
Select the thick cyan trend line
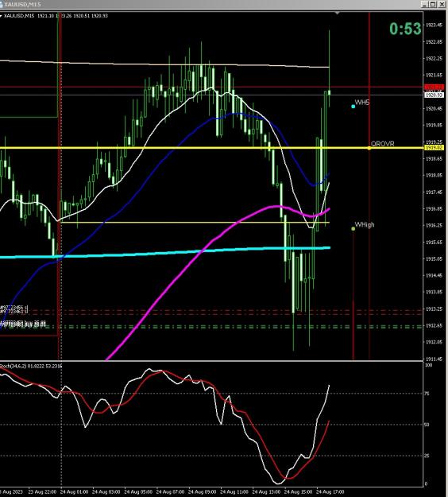(164, 253)
